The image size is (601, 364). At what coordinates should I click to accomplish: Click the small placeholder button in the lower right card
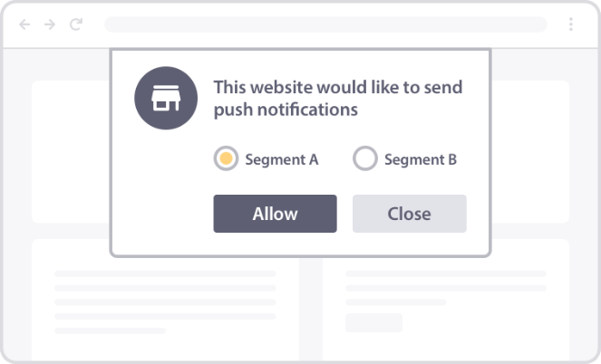pos(373,322)
